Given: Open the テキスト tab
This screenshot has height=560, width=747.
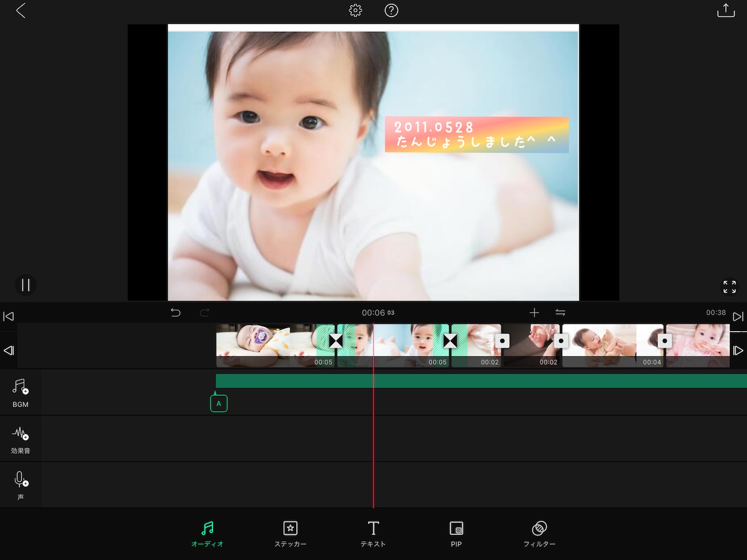Looking at the screenshot, I should click(x=373, y=534).
